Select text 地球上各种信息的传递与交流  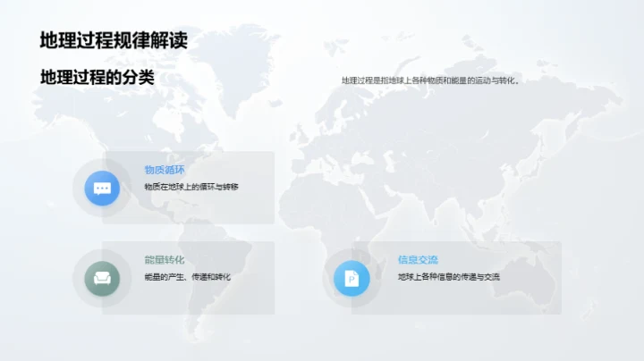449,277
